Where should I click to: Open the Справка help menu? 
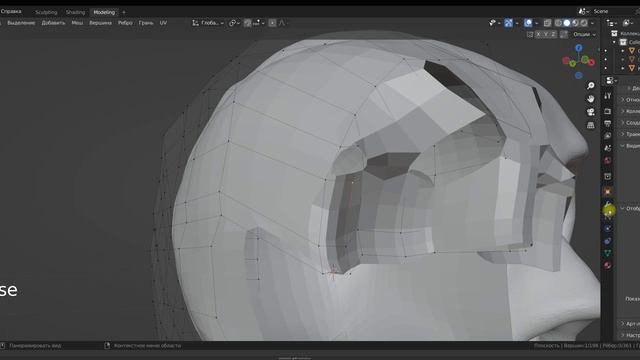point(11,11)
